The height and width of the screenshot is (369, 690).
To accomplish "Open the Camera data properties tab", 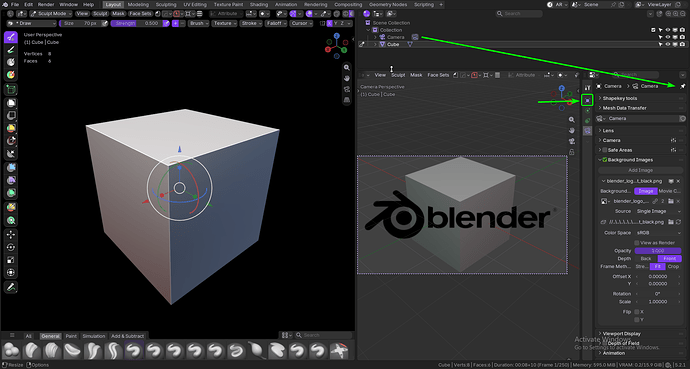I will (x=587, y=131).
